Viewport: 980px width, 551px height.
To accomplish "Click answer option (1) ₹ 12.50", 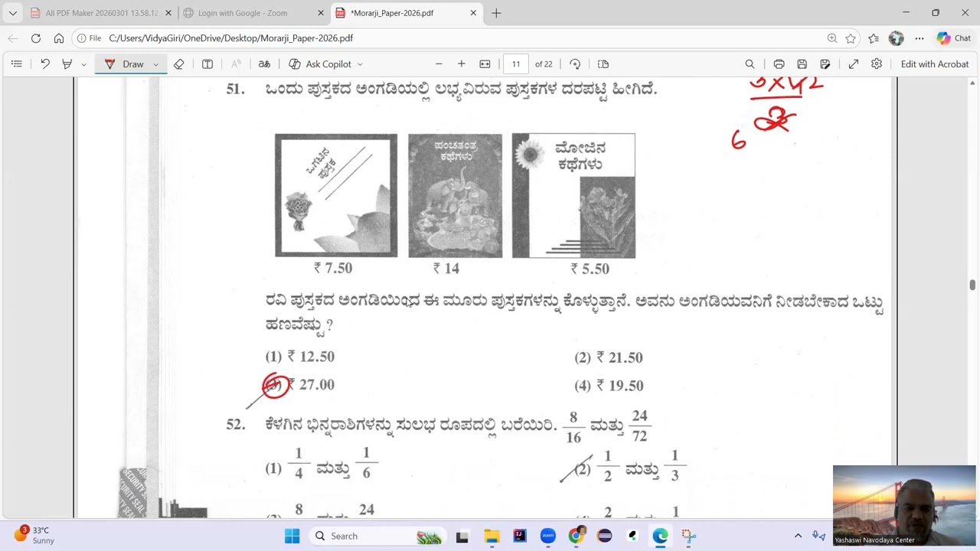I will click(300, 357).
